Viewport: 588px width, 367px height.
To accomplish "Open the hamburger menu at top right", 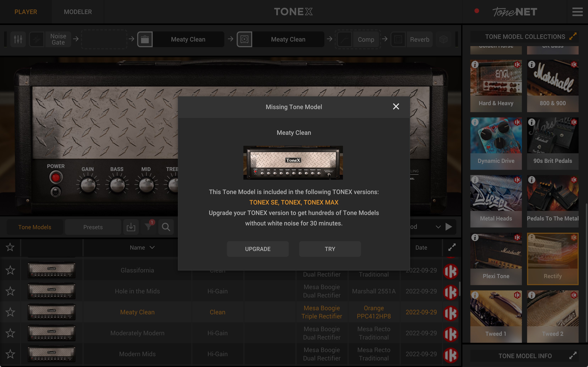I will 577,12.
